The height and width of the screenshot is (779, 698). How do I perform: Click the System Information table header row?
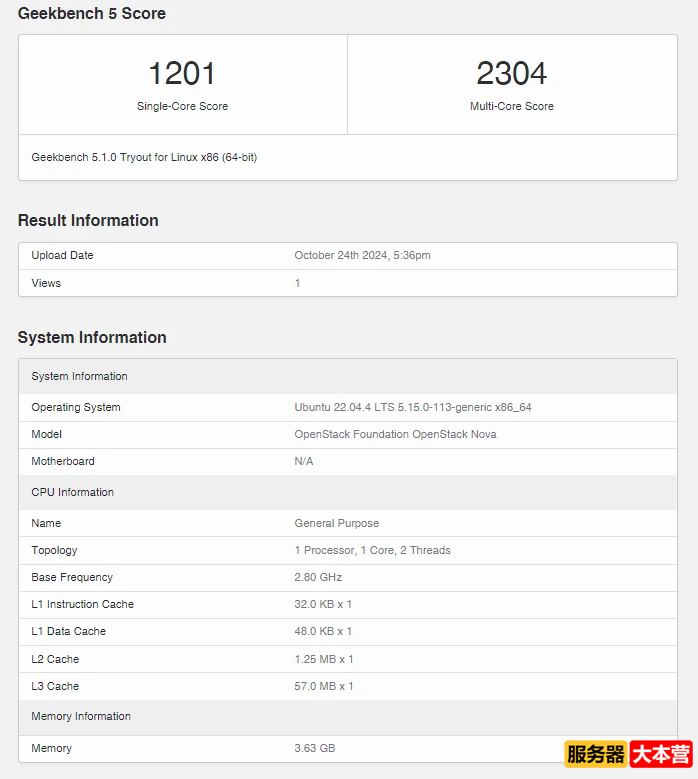(x=80, y=377)
